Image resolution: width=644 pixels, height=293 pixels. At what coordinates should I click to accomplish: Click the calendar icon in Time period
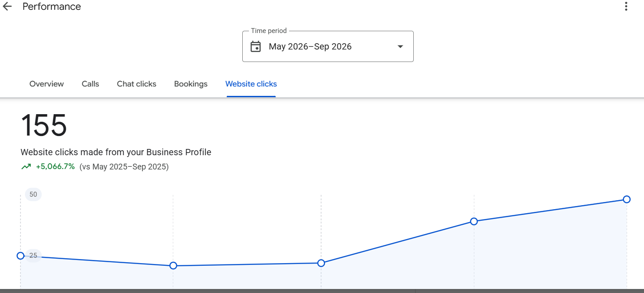tap(256, 46)
